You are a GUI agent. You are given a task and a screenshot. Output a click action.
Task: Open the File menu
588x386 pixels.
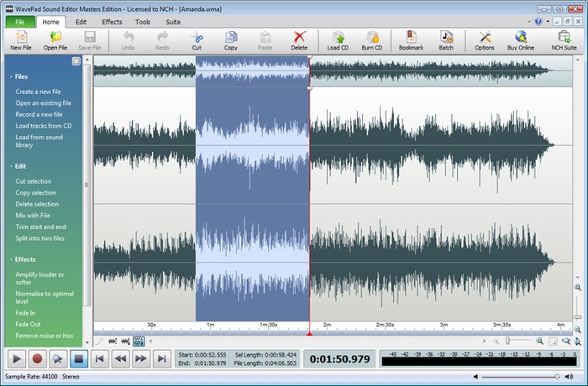pos(18,20)
